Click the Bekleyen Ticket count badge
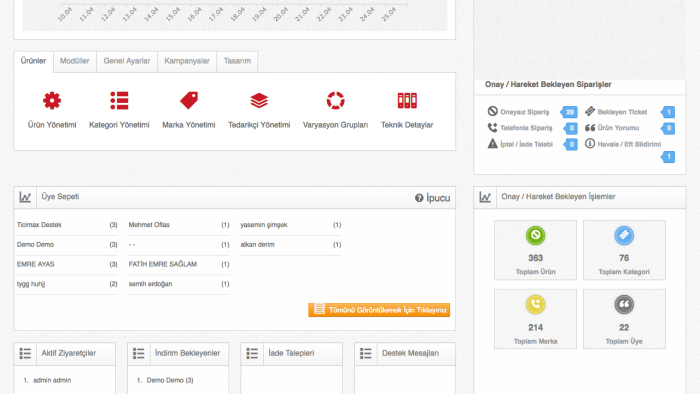The image size is (700, 394). 668,112
